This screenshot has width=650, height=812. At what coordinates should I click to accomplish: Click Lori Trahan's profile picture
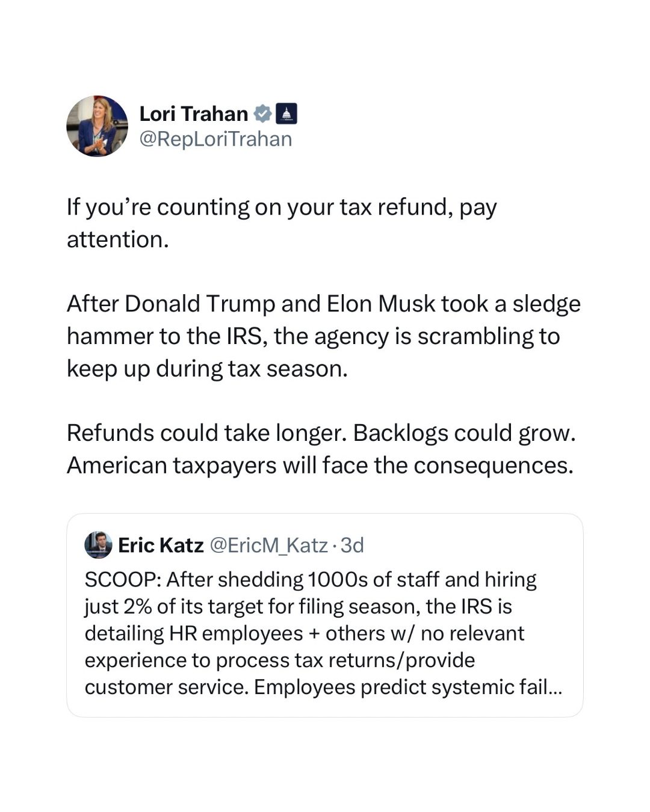tap(97, 126)
